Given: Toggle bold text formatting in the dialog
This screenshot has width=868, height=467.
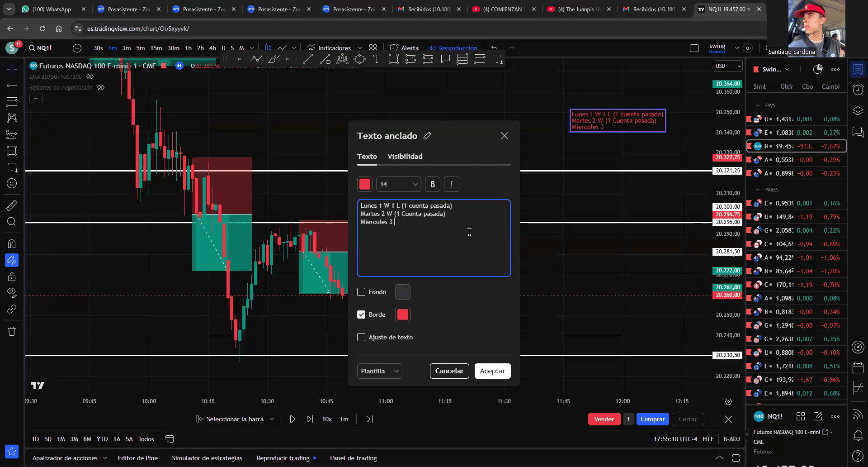Looking at the screenshot, I should 433,184.
